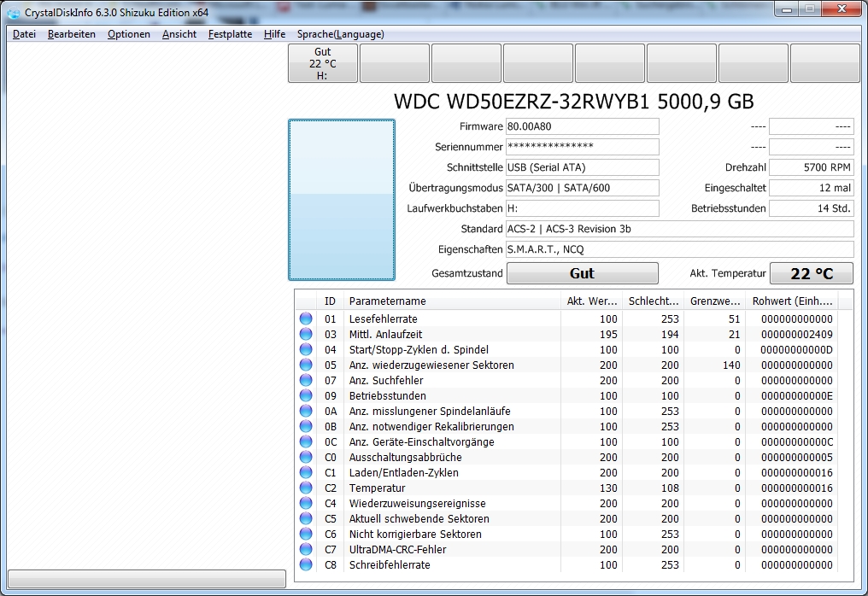Click the Parametername column header
The height and width of the screenshot is (596, 868).
[x=452, y=301]
